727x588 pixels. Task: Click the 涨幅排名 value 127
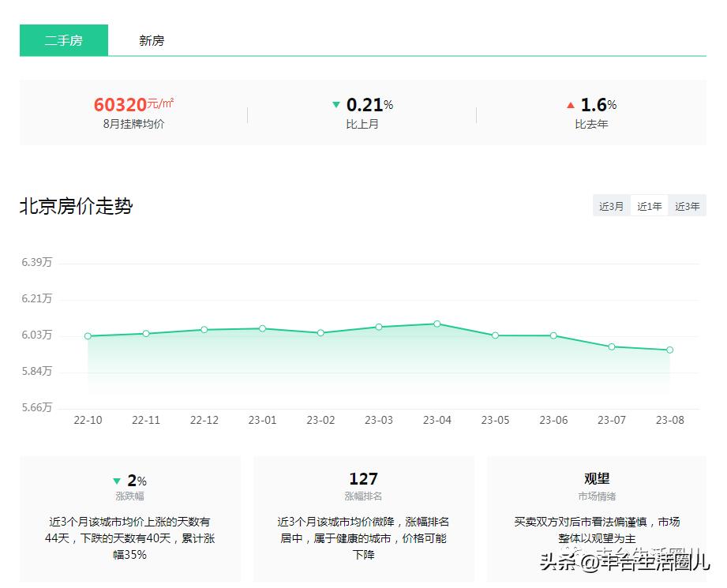click(363, 478)
